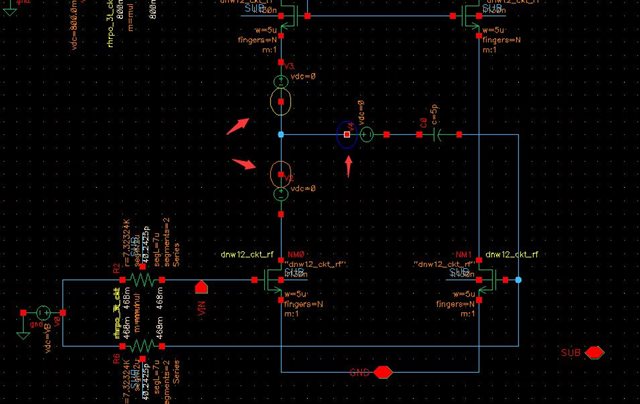Select 'w=5u' label under NM1
The height and width of the screenshot is (404, 640).
click(464, 294)
